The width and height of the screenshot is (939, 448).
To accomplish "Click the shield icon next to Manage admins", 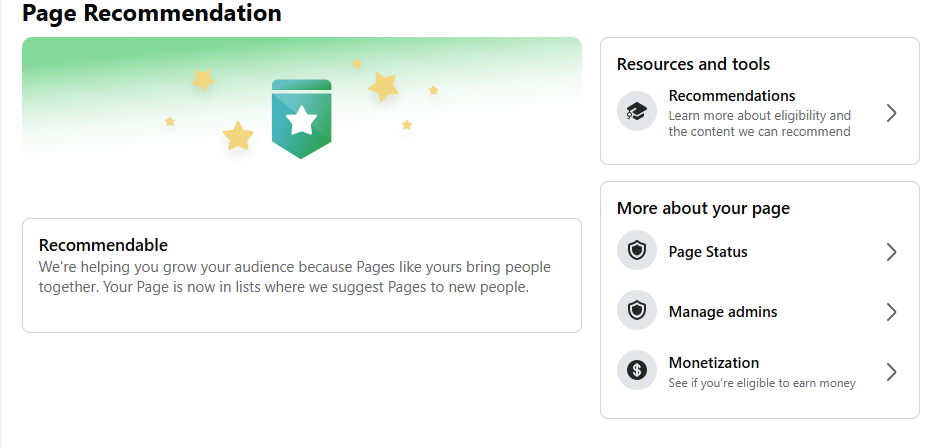I will click(637, 311).
